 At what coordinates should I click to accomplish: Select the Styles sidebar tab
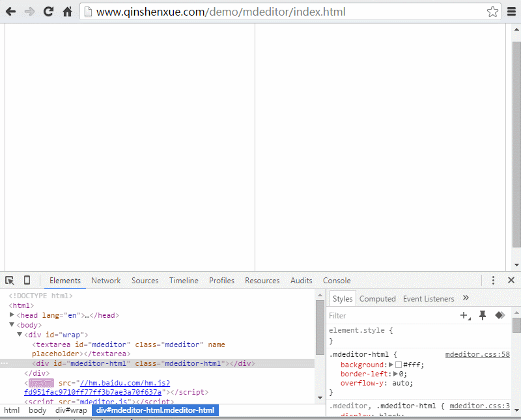343,299
